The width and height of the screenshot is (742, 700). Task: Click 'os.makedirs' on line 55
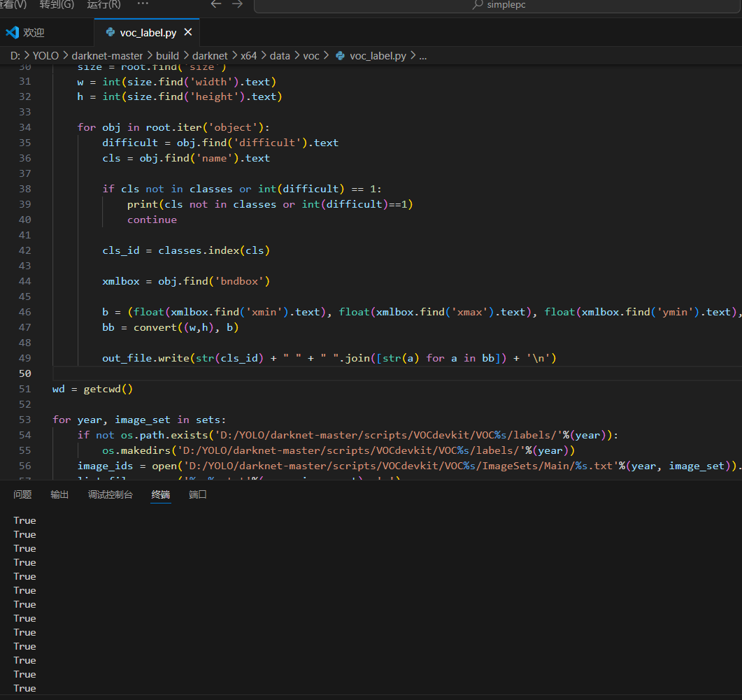point(136,450)
